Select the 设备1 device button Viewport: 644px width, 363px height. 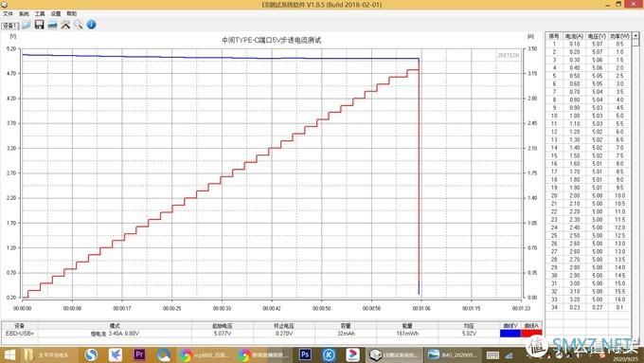click(x=10, y=26)
